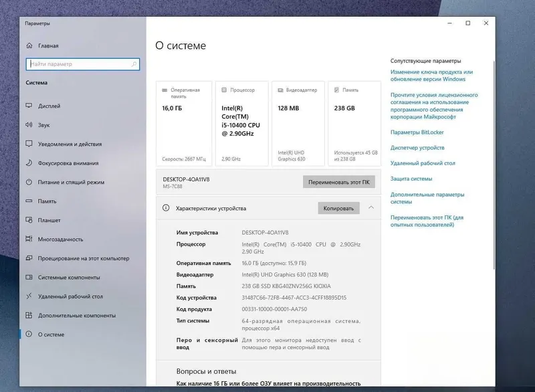Open Параметры BitLocker link

point(417,132)
